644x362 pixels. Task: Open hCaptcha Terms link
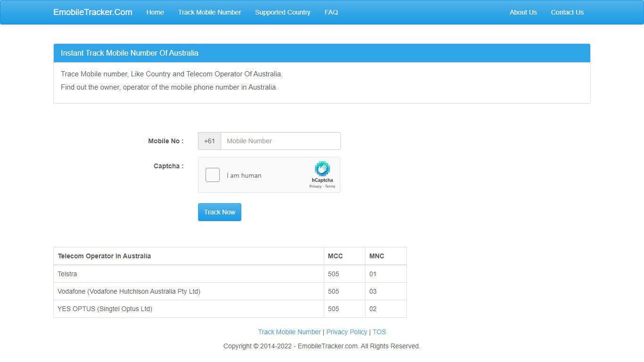tap(330, 187)
